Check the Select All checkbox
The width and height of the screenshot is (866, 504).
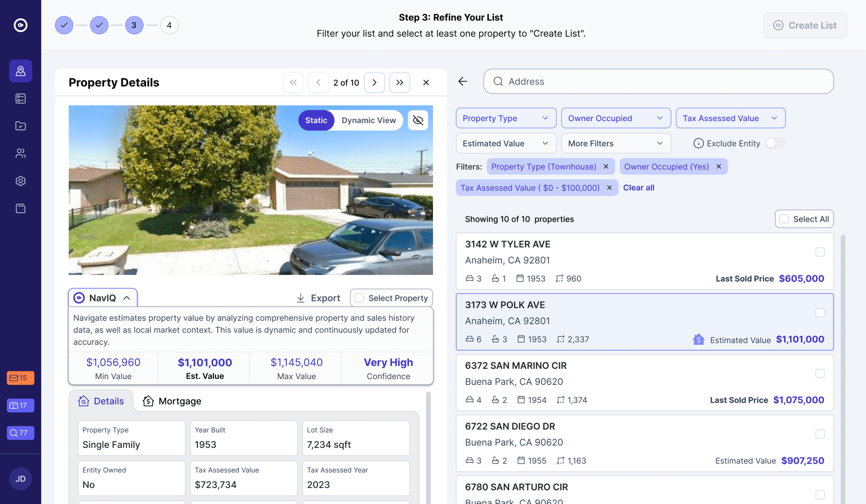[784, 219]
